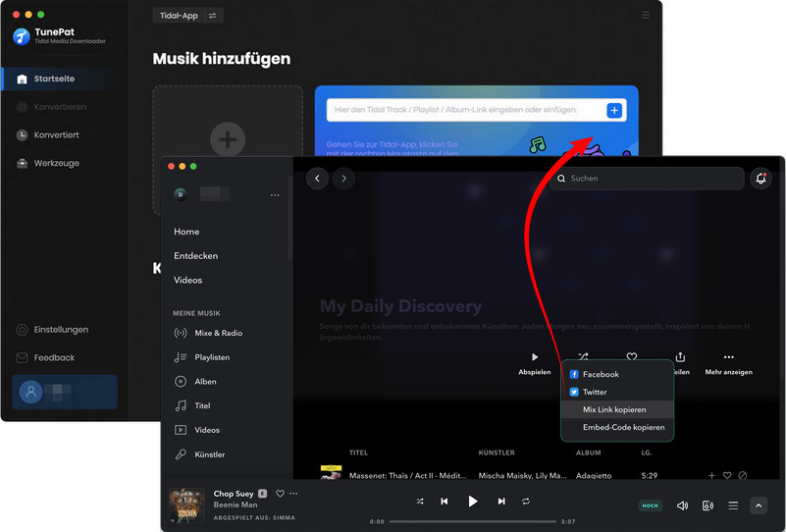Click blue plus button beside link field

tap(614, 110)
